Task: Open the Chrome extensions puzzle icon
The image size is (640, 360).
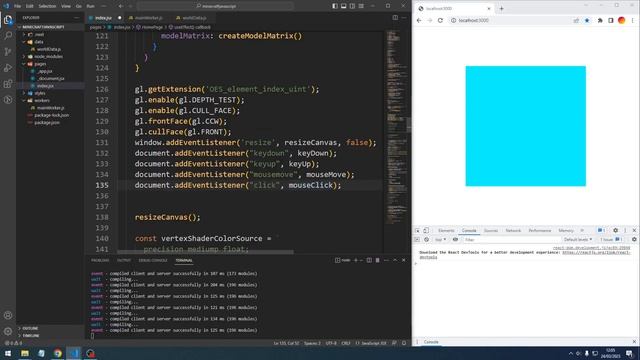Action: pos(600,20)
